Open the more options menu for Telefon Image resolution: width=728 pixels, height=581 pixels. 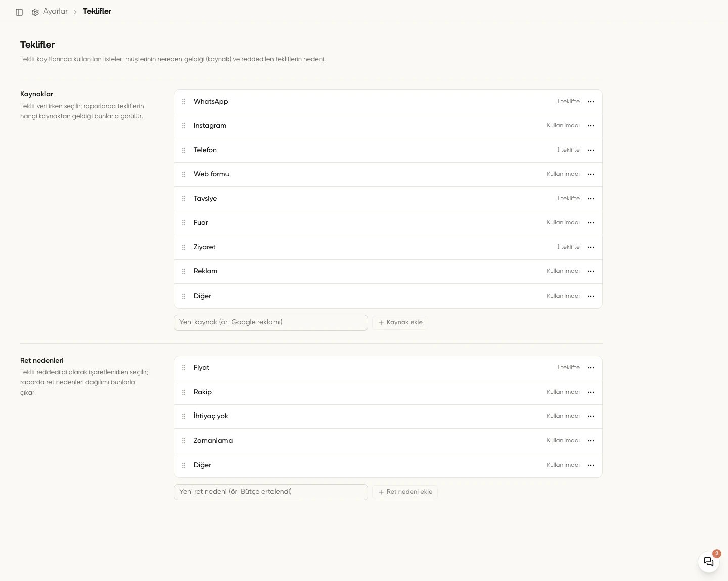[x=591, y=150]
